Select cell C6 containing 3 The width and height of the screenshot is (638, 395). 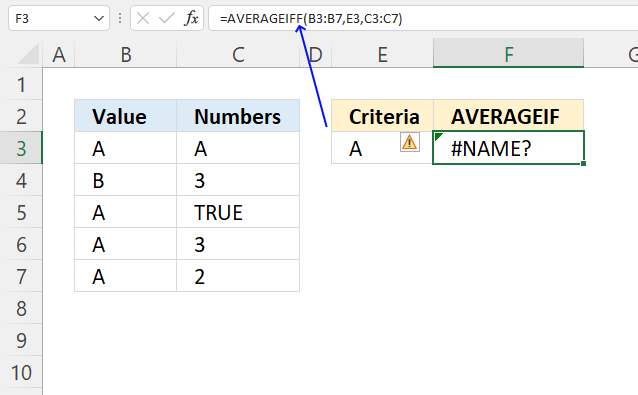238,244
